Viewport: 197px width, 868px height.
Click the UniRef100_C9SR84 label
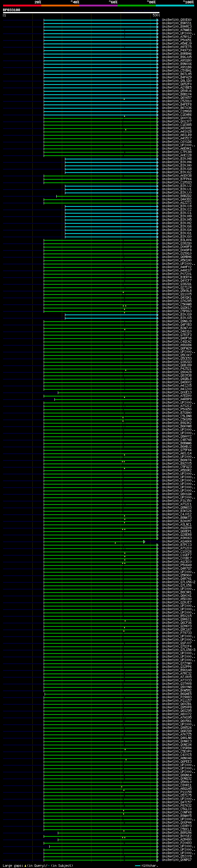click(x=176, y=748)
